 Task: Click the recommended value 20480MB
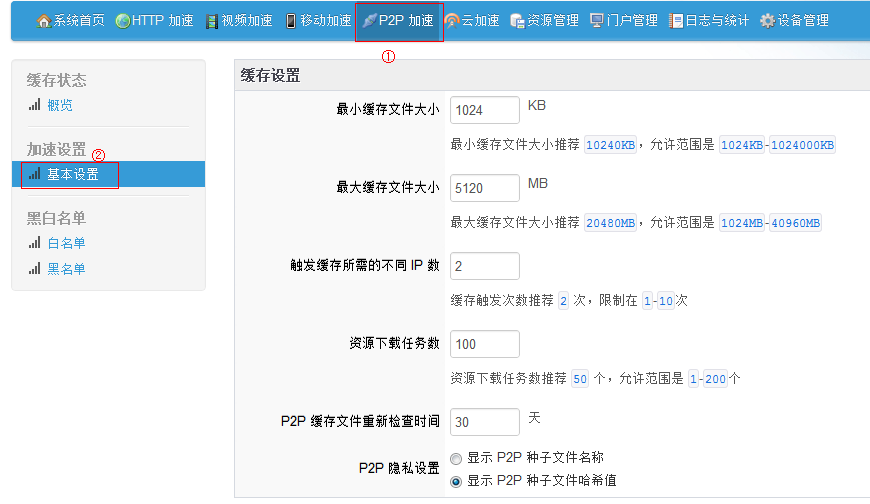pos(610,223)
